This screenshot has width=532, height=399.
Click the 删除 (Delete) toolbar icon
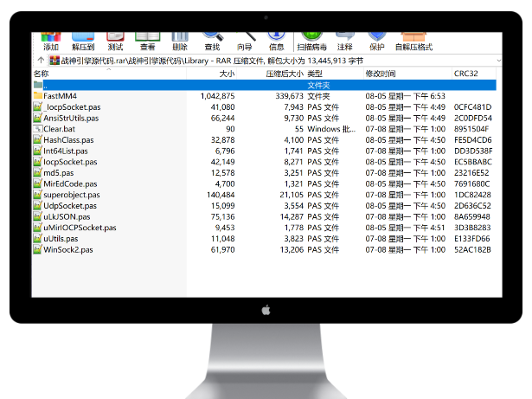(x=180, y=42)
